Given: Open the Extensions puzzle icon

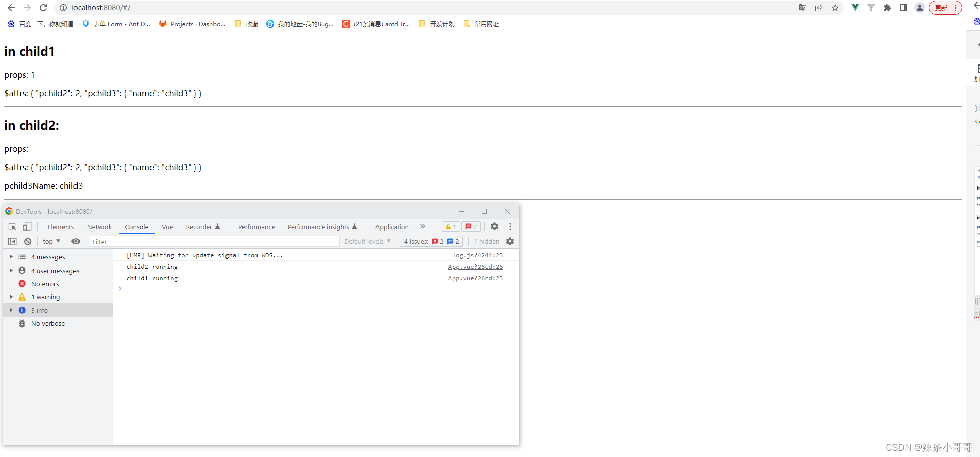Looking at the screenshot, I should click(x=887, y=8).
